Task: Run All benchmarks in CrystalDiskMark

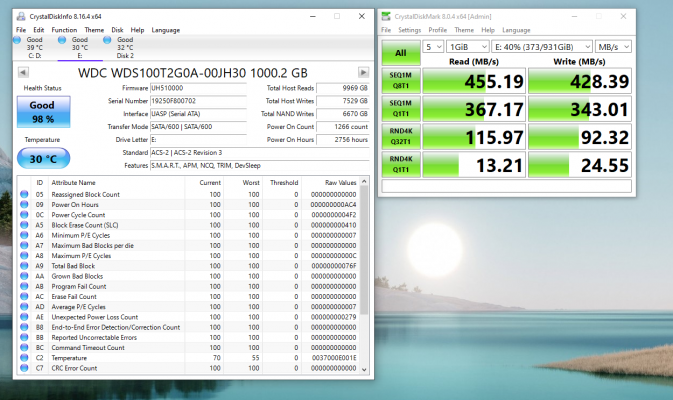Action: (401, 53)
